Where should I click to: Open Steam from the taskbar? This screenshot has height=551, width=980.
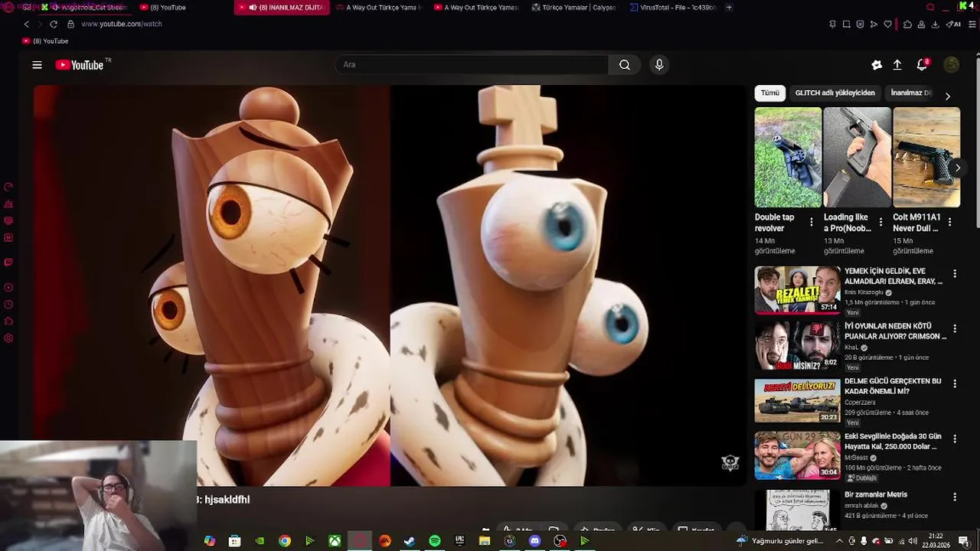click(410, 541)
